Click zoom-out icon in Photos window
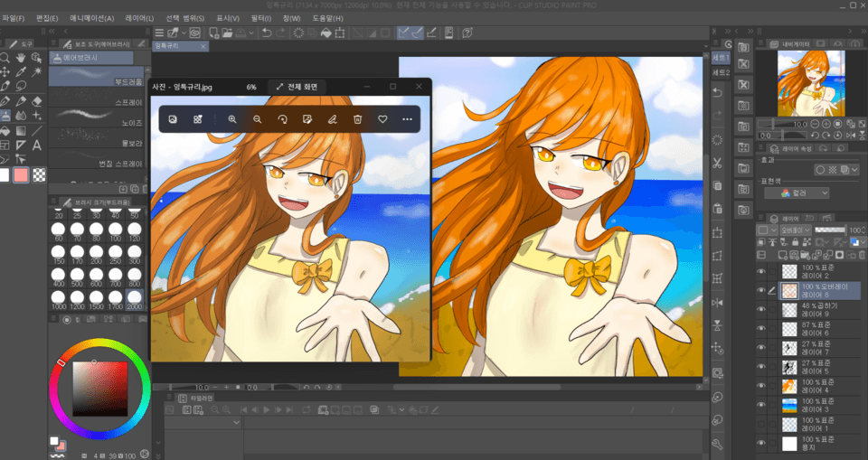This screenshot has width=868, height=460. [258, 119]
